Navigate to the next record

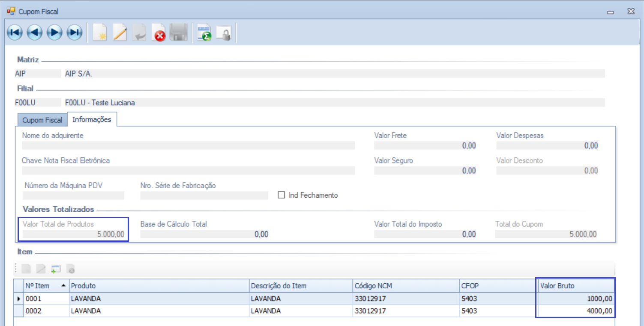click(x=55, y=33)
